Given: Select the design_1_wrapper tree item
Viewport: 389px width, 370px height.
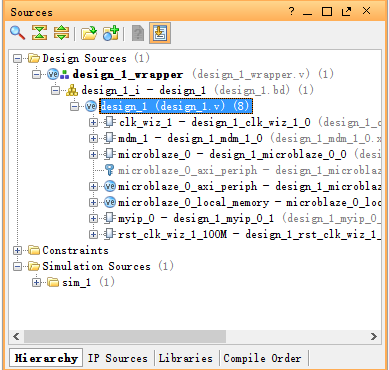Looking at the screenshot, I should pyautogui.click(x=203, y=74).
